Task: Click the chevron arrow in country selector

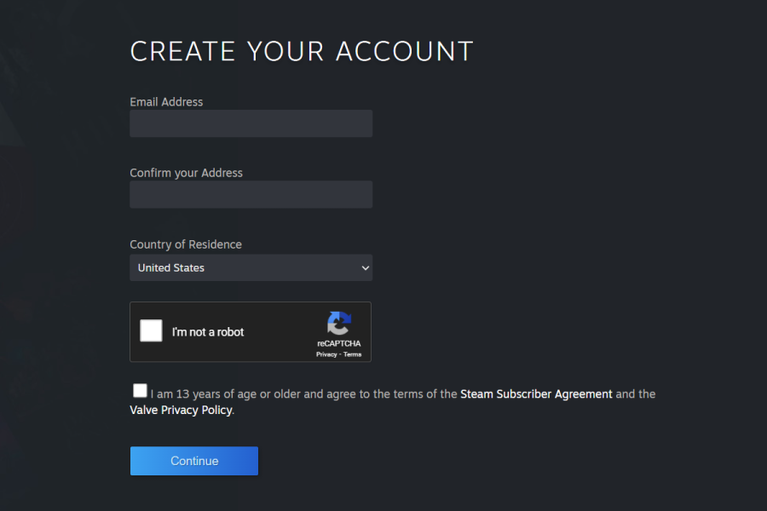Action: pyautogui.click(x=365, y=268)
